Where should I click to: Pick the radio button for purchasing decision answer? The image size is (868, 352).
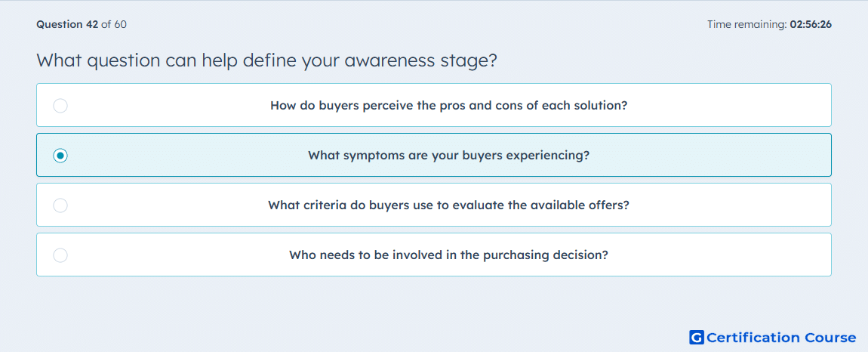pyautogui.click(x=60, y=255)
